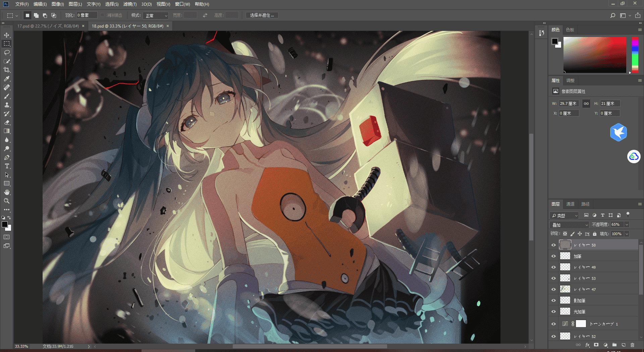This screenshot has width=644, height=352.
Task: Select the Brush tool
Action: click(x=7, y=96)
